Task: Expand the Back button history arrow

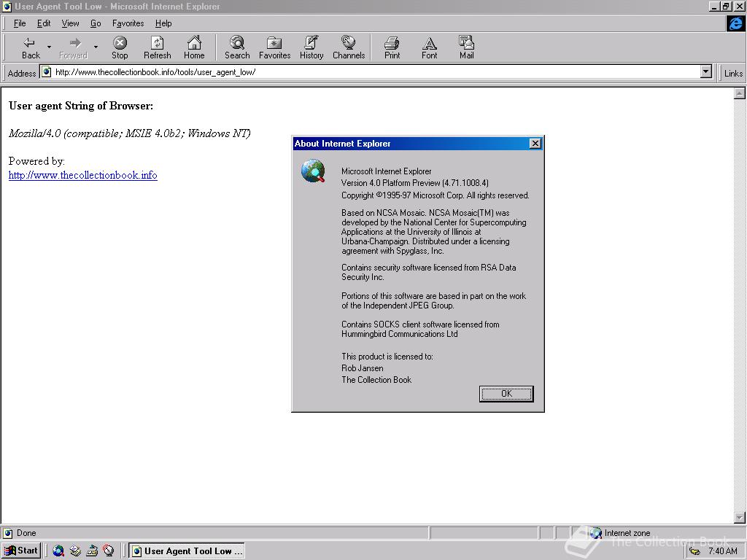Action: pyautogui.click(x=49, y=47)
